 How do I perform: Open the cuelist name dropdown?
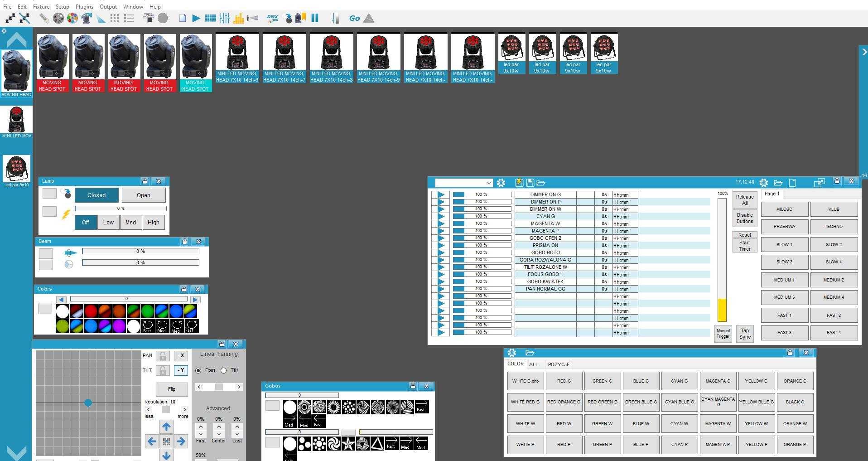pyautogui.click(x=464, y=183)
